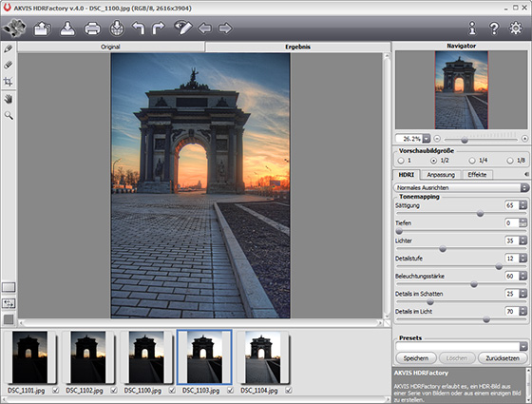Click the forward arrow in the toolbar
The height and width of the screenshot is (404, 532).
pos(225,29)
